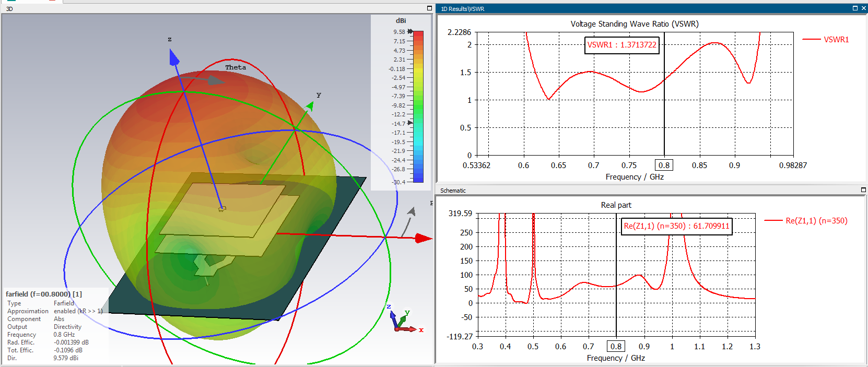
Task: Click the 'Real part' plot title
Action: [616, 205]
